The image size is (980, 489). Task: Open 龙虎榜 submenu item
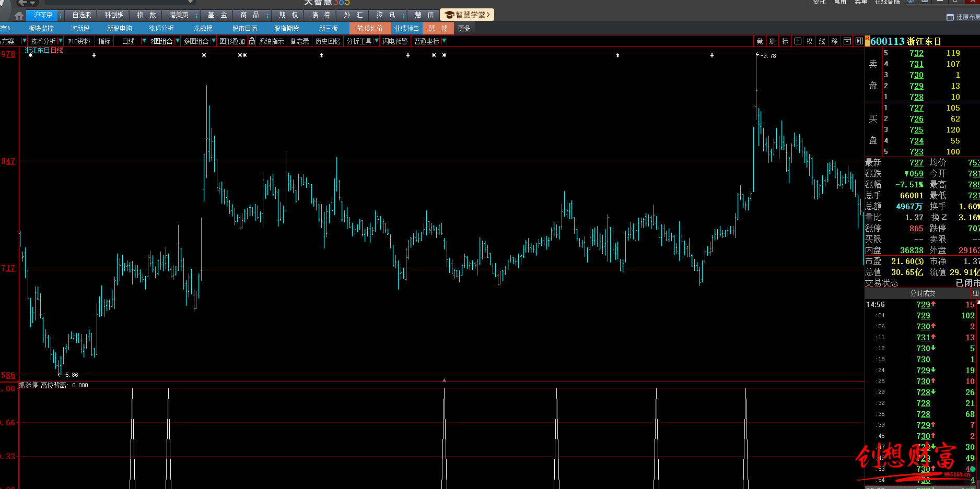[x=203, y=28]
